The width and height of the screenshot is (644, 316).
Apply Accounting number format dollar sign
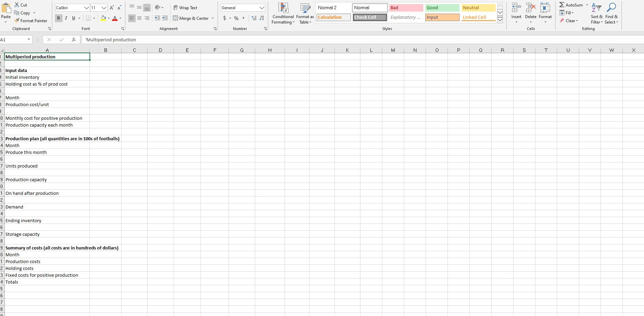pyautogui.click(x=224, y=18)
